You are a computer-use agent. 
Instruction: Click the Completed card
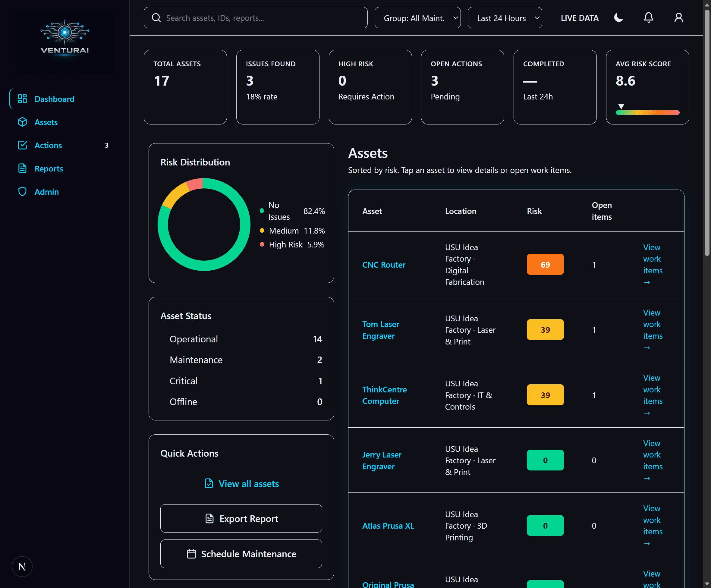click(x=555, y=87)
